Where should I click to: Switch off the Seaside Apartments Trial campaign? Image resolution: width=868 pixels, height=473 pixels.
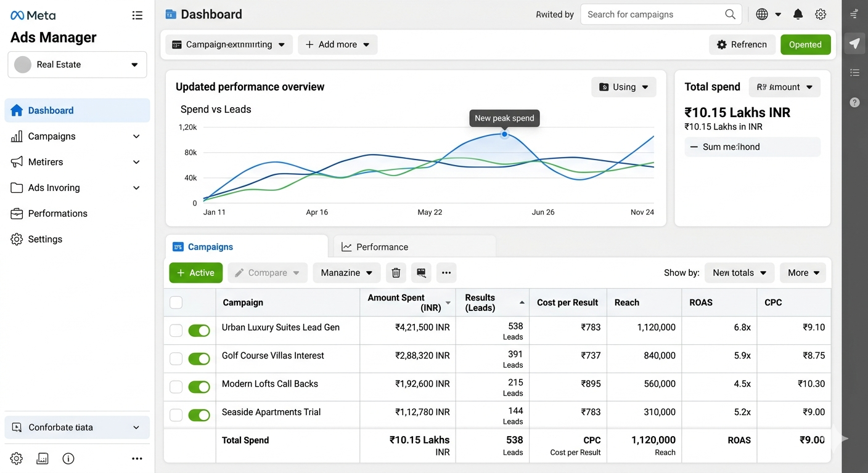(x=199, y=415)
